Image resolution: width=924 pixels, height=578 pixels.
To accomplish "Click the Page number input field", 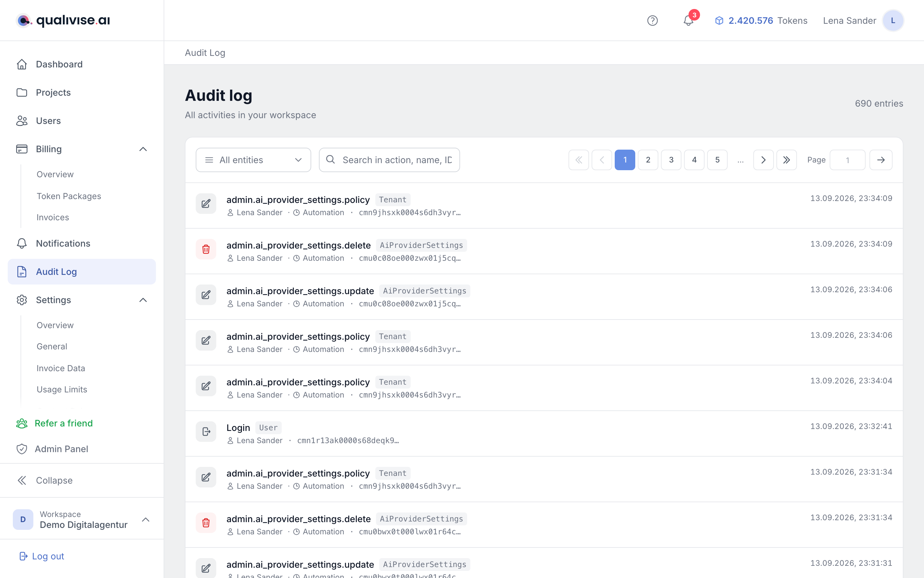I will (847, 160).
